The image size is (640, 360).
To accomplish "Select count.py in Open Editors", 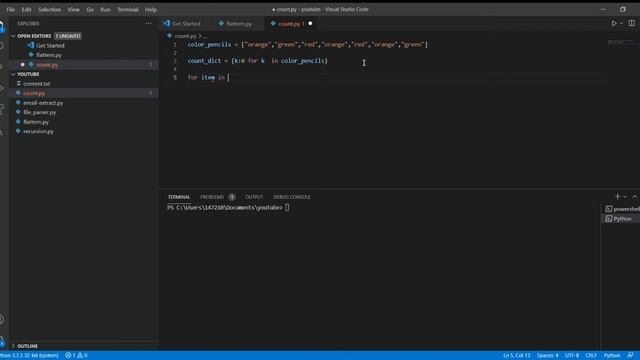I will 47,65.
